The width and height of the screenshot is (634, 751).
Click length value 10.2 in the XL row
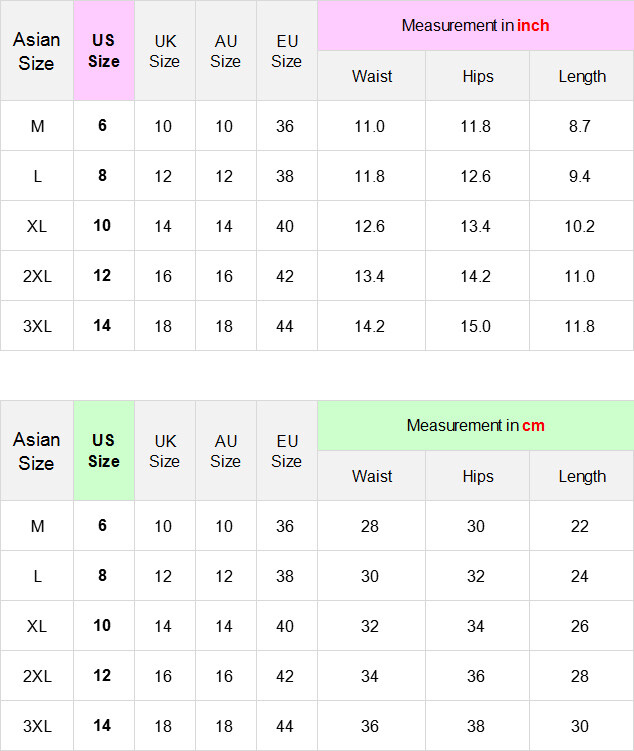click(580, 226)
